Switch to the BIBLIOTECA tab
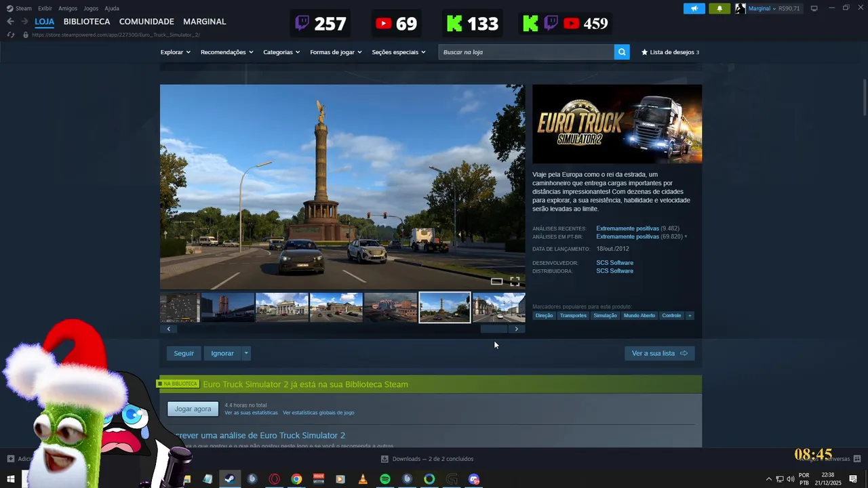This screenshot has height=488, width=868. (87, 22)
